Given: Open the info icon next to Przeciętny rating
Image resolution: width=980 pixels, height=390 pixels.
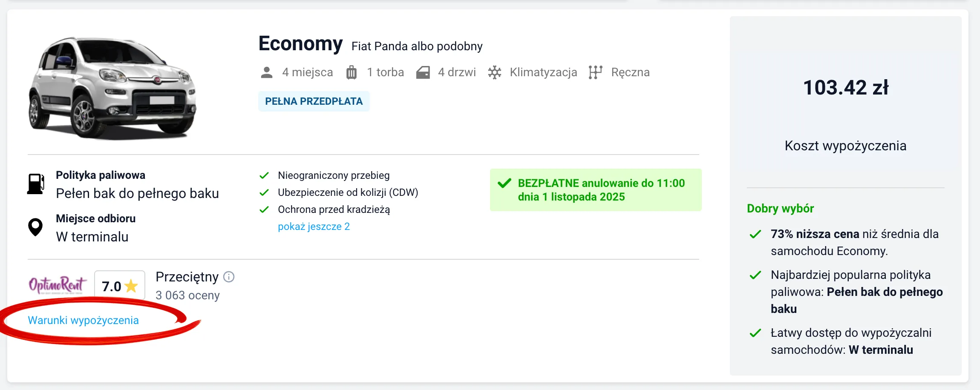Looking at the screenshot, I should (229, 276).
